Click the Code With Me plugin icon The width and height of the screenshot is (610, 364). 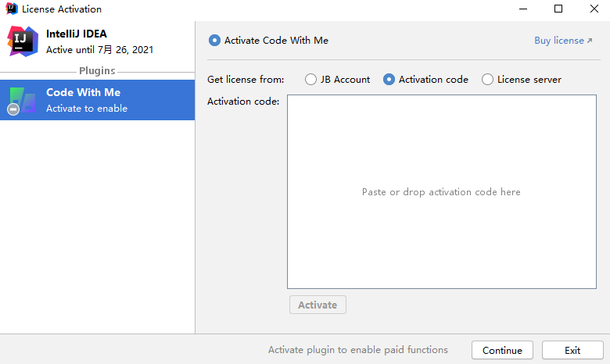click(x=22, y=100)
